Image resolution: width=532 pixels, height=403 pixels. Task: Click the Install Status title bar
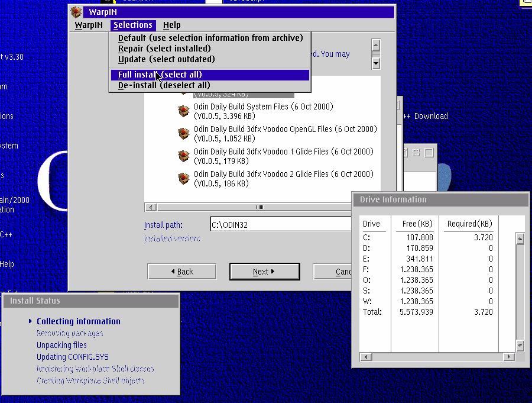click(91, 301)
